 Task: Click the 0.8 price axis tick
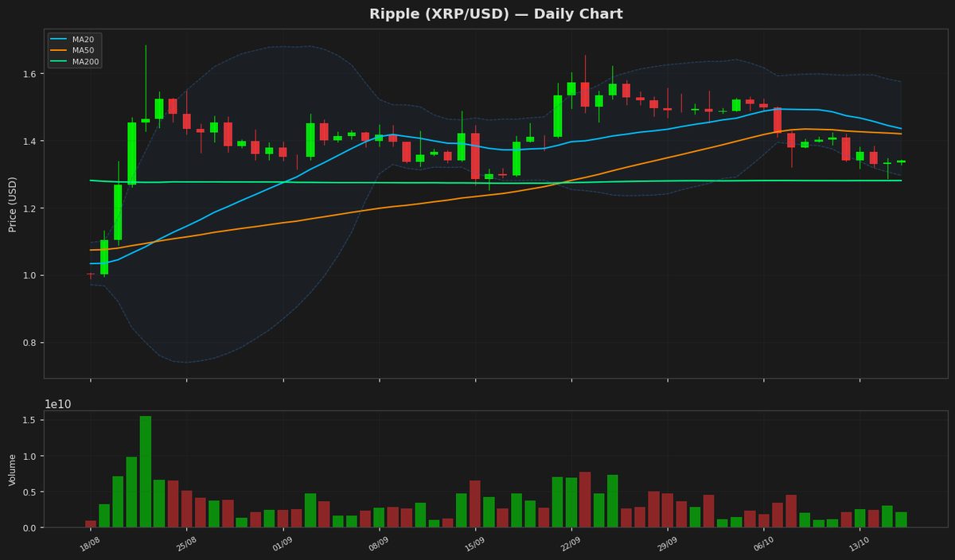tap(31, 343)
